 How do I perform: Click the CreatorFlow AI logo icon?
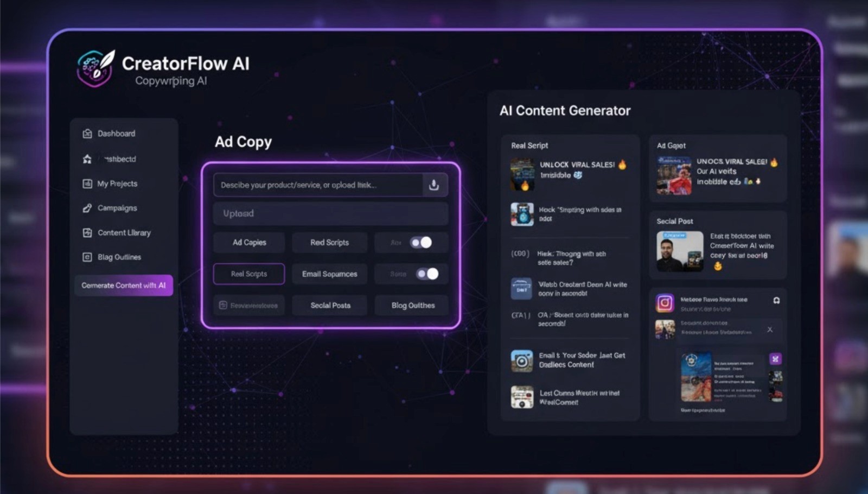point(96,68)
